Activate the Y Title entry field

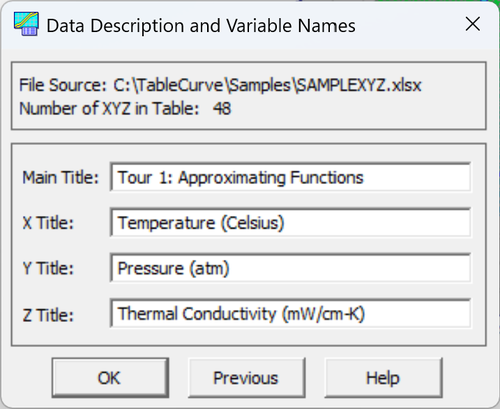tap(290, 268)
